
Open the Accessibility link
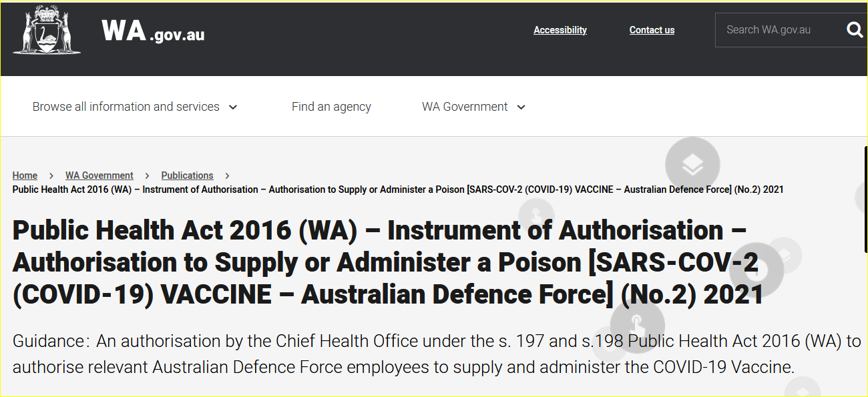point(560,30)
